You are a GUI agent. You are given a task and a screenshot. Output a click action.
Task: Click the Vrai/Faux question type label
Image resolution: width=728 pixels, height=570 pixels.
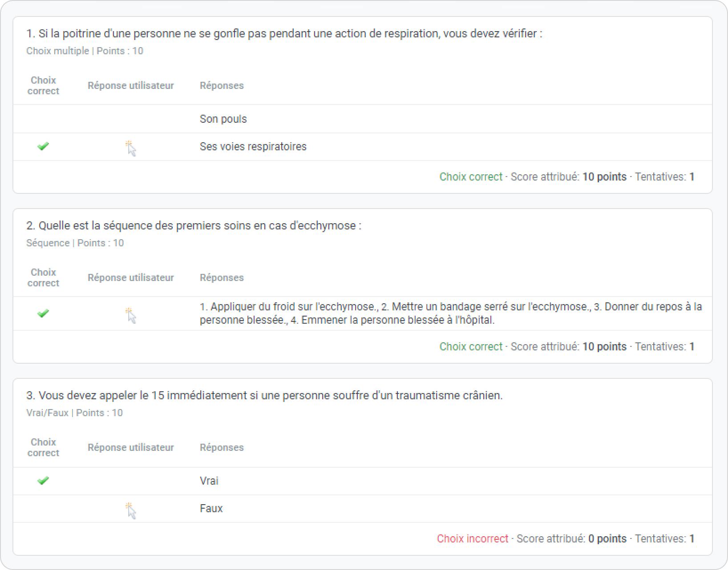tap(47, 413)
